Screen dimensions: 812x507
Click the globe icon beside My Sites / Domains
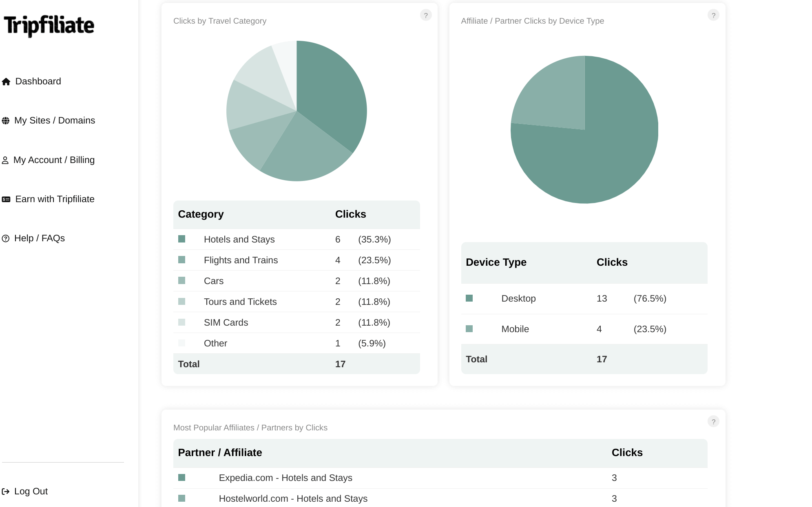point(6,120)
